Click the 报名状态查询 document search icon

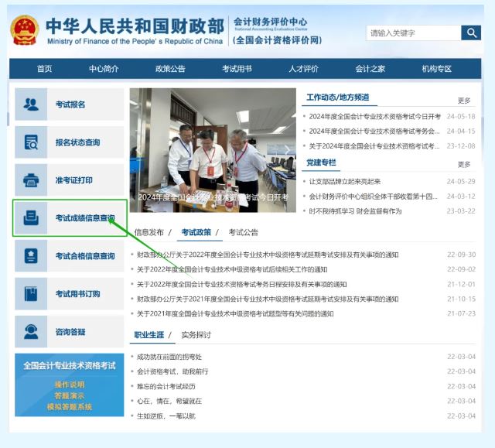click(x=31, y=142)
